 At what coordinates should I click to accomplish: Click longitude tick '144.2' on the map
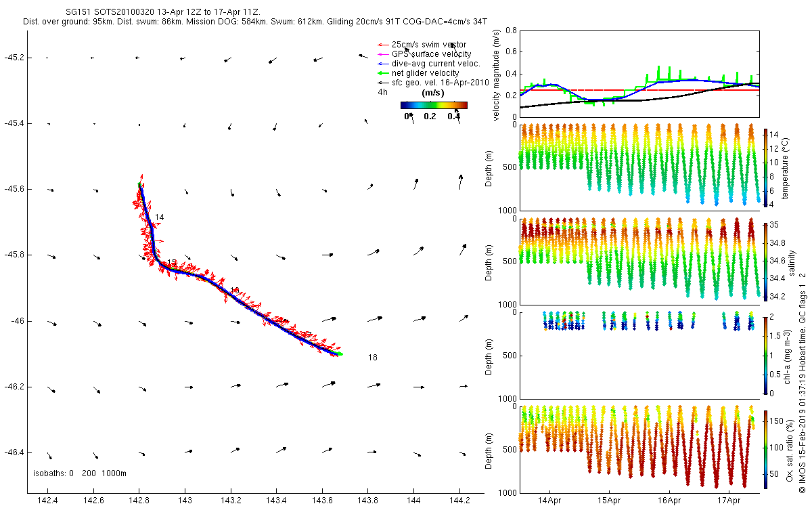click(x=459, y=501)
